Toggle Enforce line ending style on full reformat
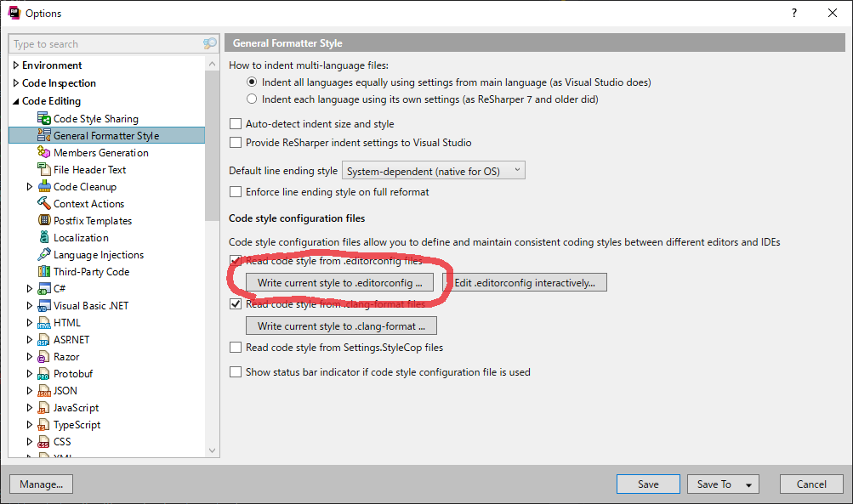Image resolution: width=853 pixels, height=504 pixels. coord(236,192)
